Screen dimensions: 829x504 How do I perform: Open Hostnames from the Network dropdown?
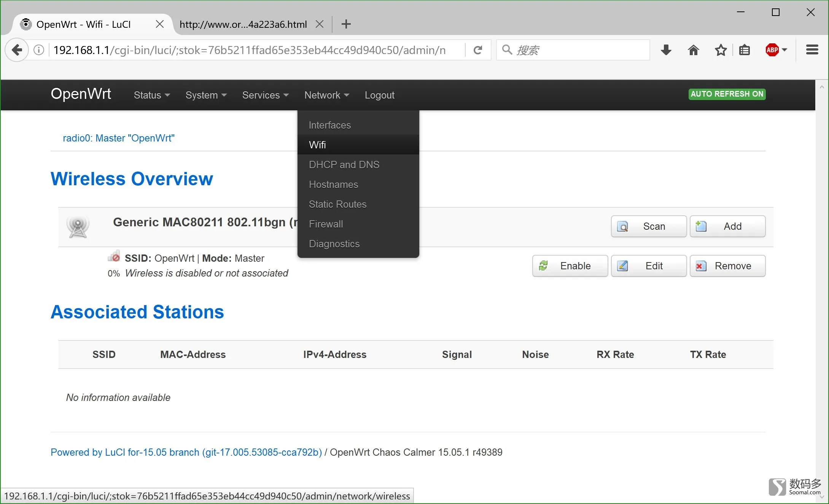tap(358, 184)
